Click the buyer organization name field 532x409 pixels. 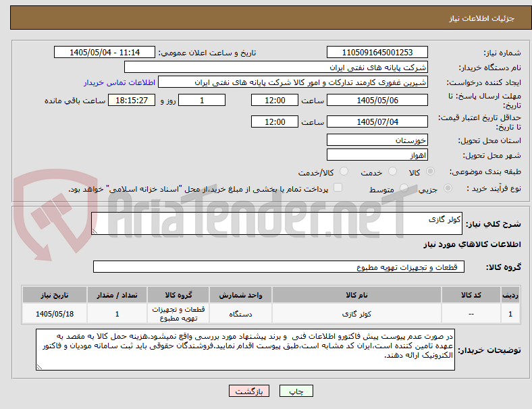pos(276,67)
